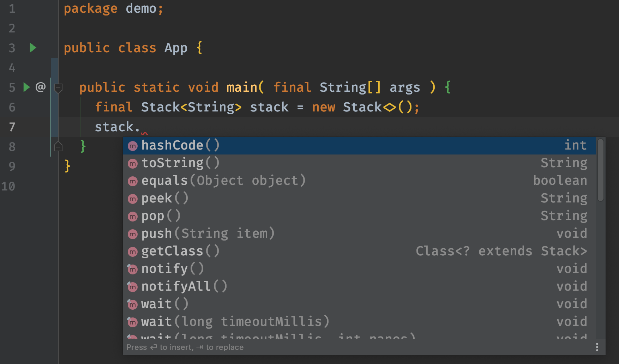Click the 'stack.' text on line 7
The width and height of the screenshot is (619, 364).
(x=118, y=127)
